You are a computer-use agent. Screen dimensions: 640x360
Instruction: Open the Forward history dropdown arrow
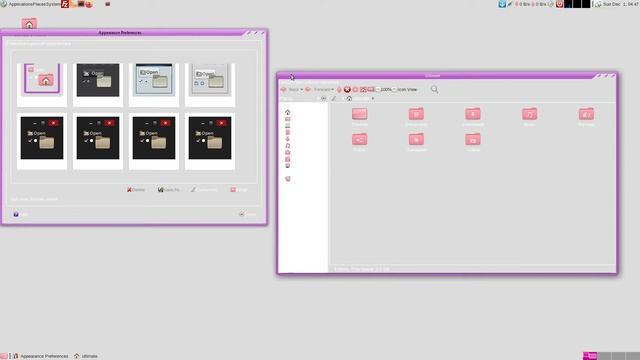(x=333, y=89)
